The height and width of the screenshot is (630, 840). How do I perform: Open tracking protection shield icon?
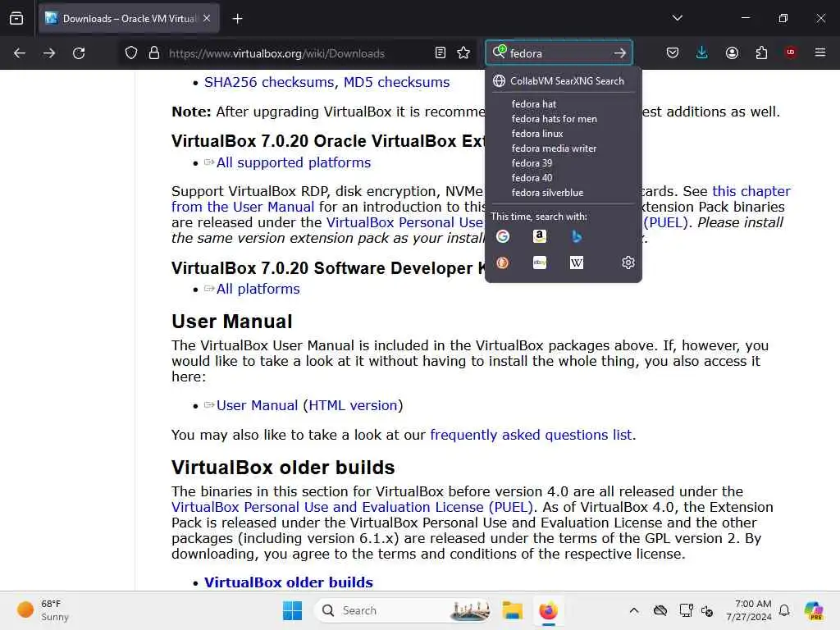pyautogui.click(x=131, y=53)
